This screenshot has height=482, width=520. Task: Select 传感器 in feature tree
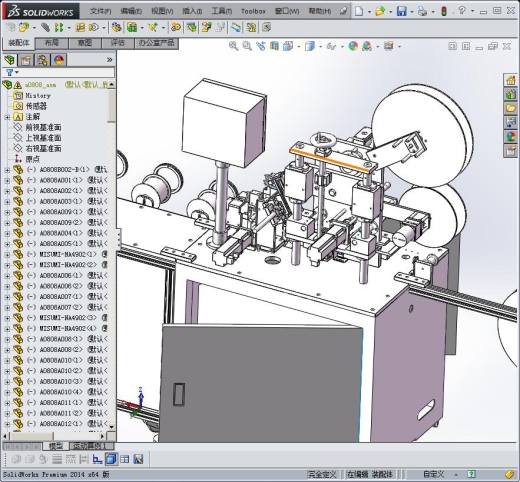(x=36, y=106)
